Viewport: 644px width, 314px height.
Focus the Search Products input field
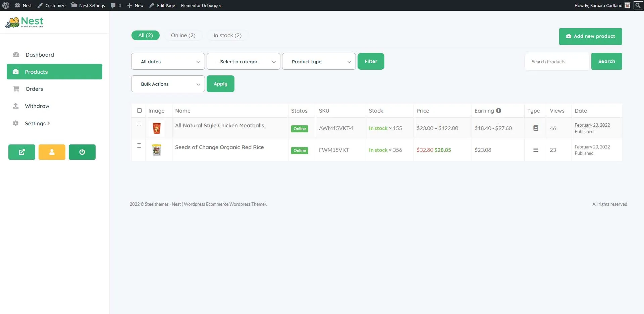coord(557,62)
